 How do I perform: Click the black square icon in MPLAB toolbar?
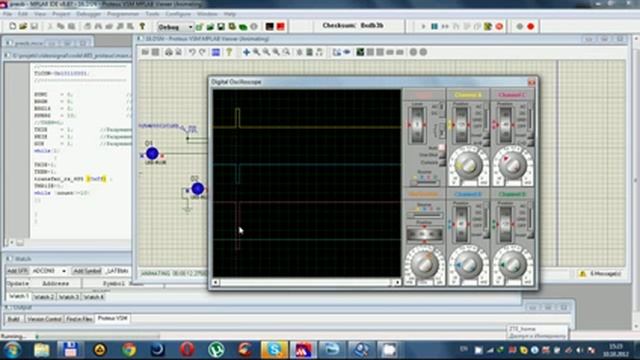pos(269,27)
